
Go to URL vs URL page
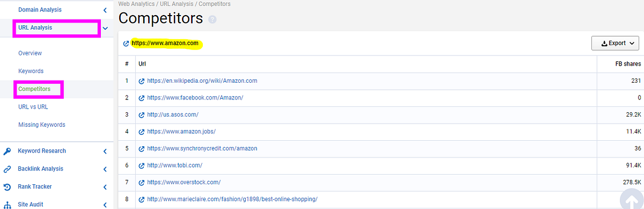(33, 107)
